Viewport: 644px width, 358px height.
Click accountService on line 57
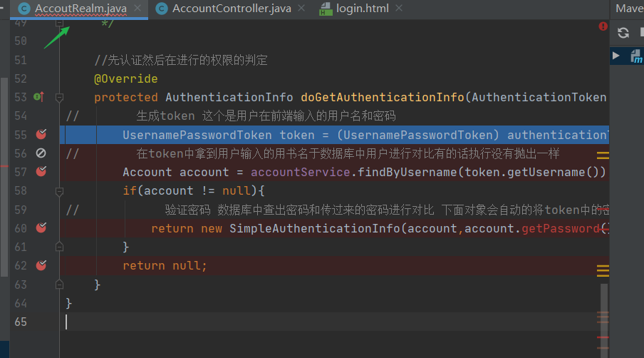[300, 172]
